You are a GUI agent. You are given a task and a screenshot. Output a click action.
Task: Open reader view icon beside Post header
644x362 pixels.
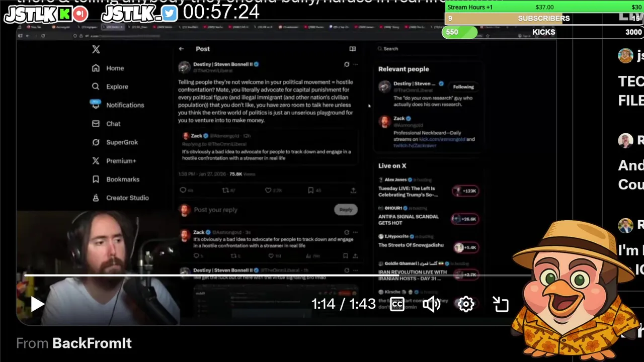(x=353, y=49)
